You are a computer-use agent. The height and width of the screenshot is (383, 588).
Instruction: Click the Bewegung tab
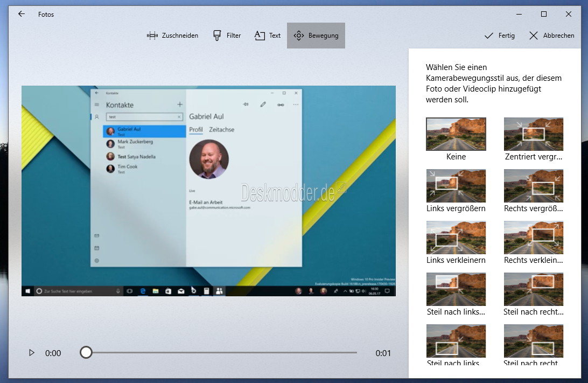point(316,36)
